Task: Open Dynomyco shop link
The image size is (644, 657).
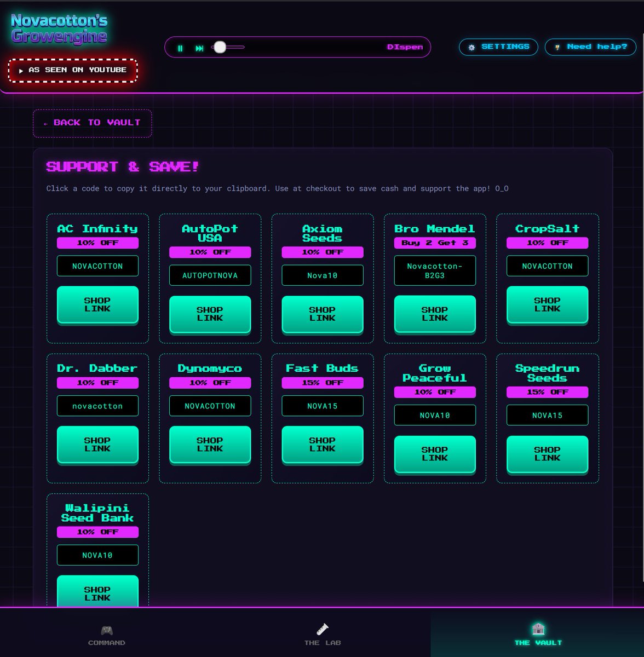Action: pyautogui.click(x=210, y=445)
